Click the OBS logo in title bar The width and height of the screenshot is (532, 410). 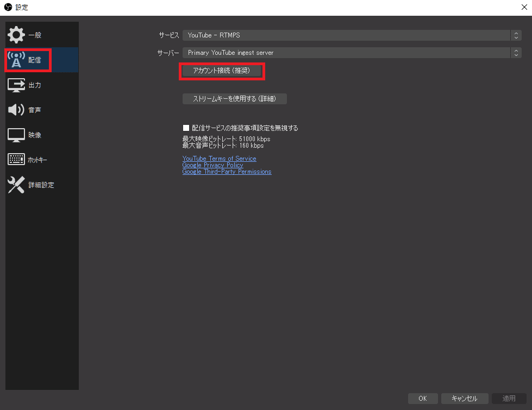pyautogui.click(x=8, y=7)
